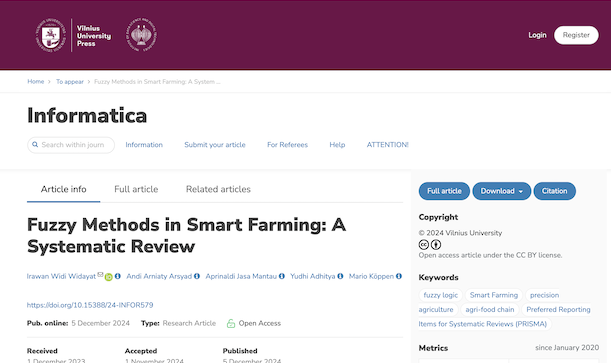Open the Submit your article menu link
The height and width of the screenshot is (363, 611).
[x=215, y=145]
